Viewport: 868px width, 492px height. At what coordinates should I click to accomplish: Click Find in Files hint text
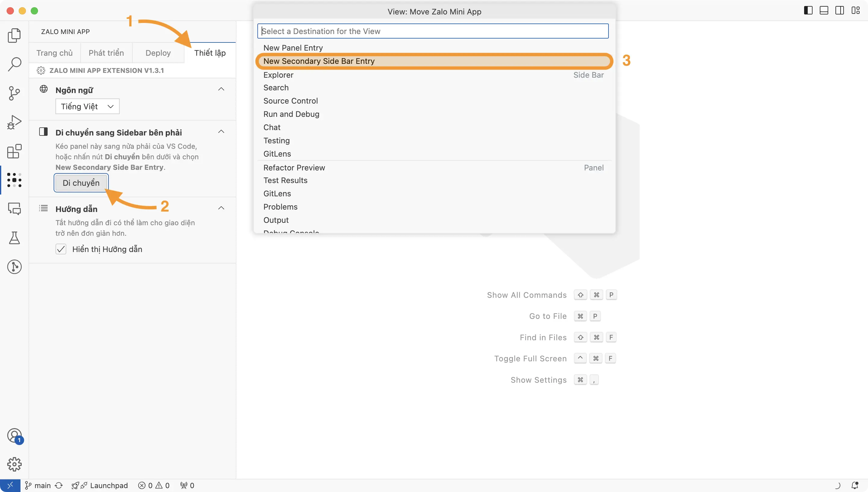pos(543,337)
